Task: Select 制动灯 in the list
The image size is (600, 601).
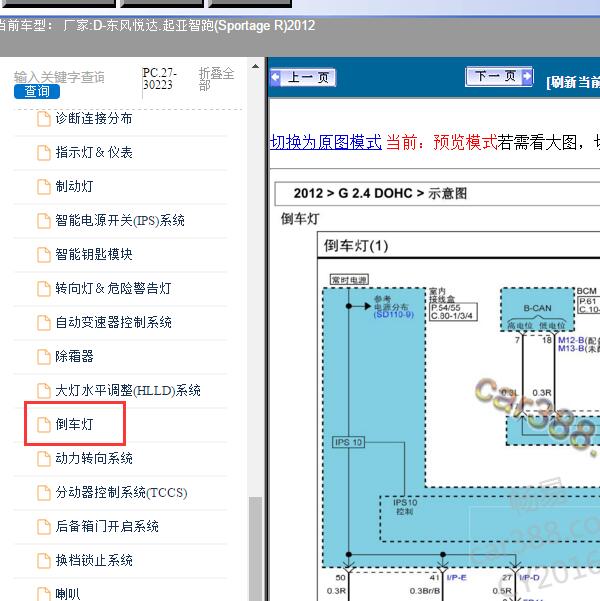Action: point(74,186)
